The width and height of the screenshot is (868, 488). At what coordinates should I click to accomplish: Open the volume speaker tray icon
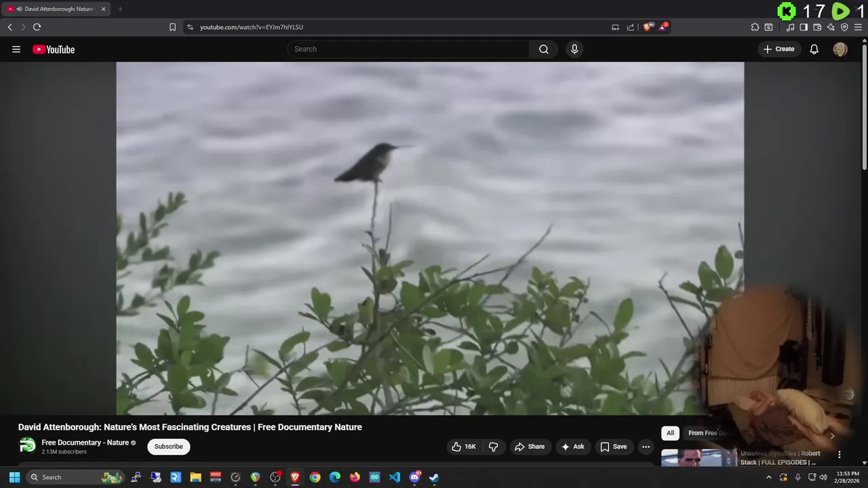pyautogui.click(x=823, y=477)
